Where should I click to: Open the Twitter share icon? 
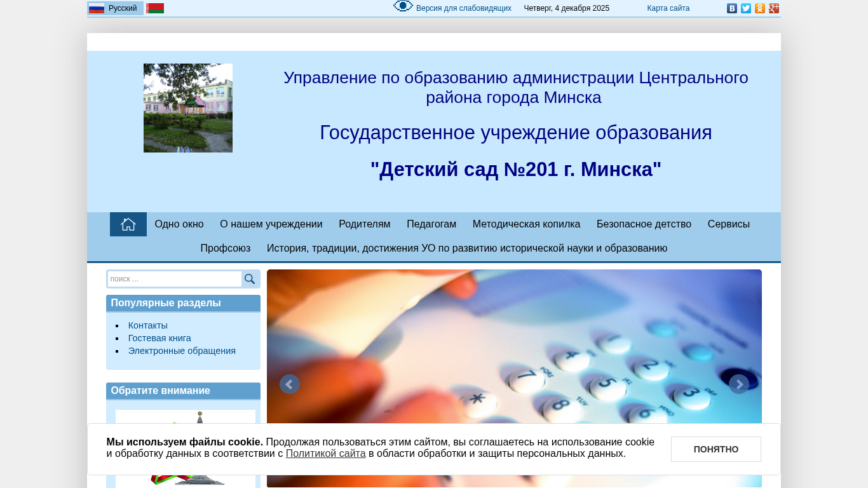[x=746, y=8]
